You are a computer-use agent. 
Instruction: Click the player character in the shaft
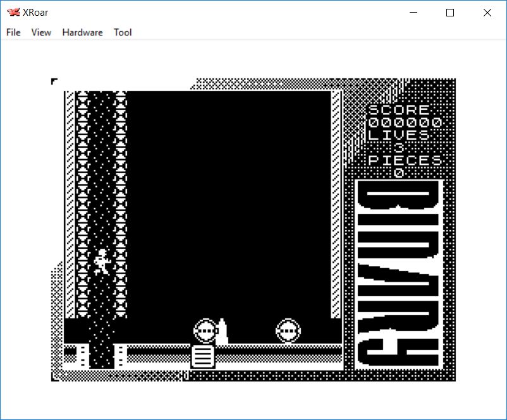coord(102,261)
